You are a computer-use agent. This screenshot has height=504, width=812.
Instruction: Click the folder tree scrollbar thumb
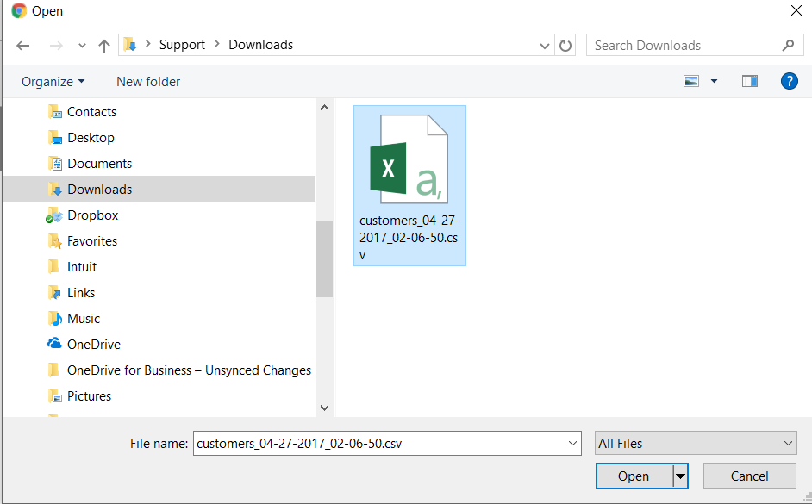324,258
